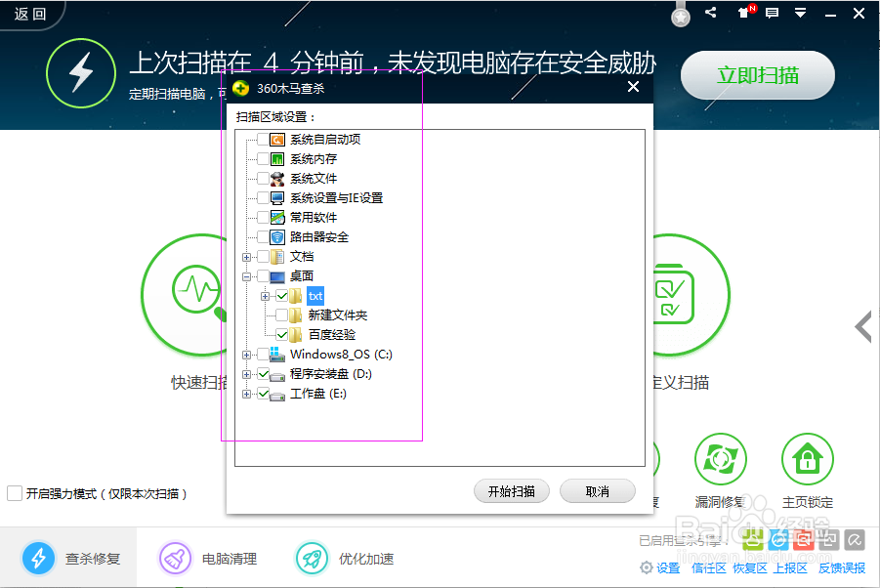The height and width of the screenshot is (588, 880).
Task: Check the 常用软件 checkbox
Action: (x=263, y=218)
